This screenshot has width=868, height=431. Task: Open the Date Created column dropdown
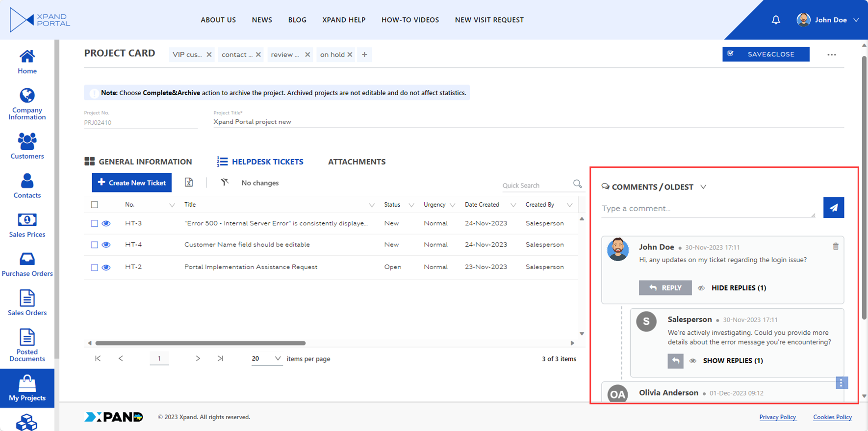[x=513, y=205]
